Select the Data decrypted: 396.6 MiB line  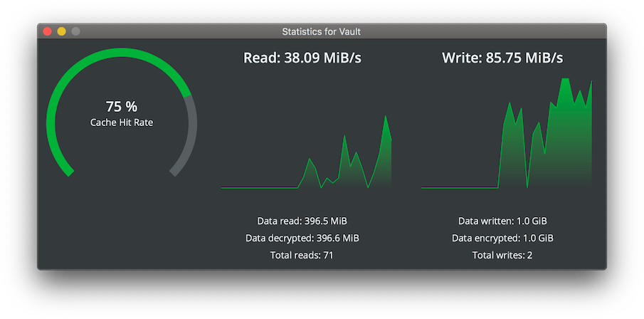tap(302, 238)
